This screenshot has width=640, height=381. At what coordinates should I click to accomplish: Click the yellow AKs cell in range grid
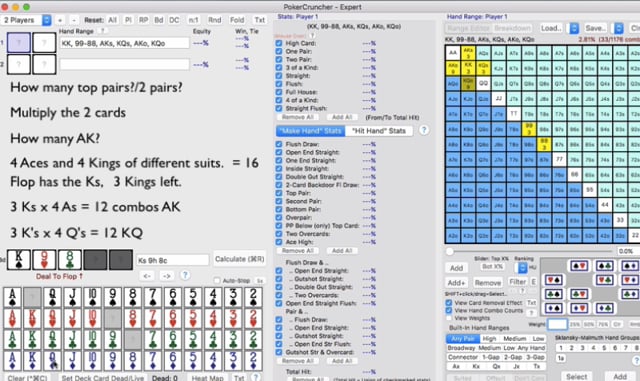468,53
